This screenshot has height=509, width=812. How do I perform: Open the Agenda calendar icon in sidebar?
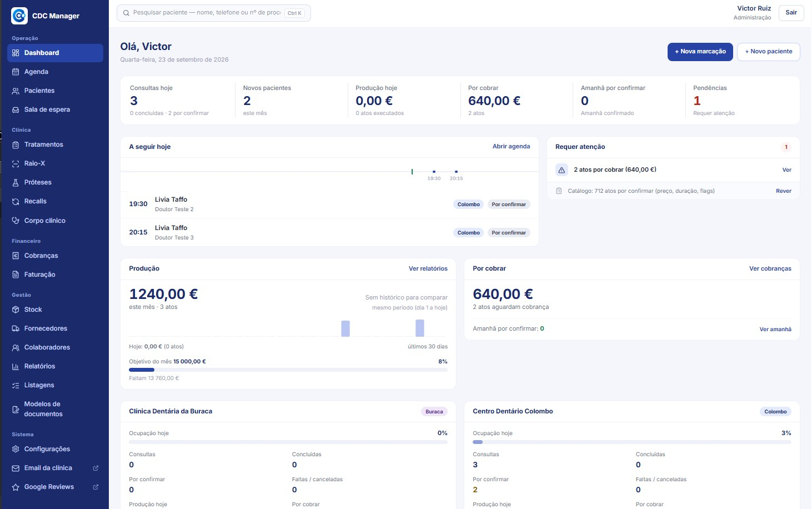[16, 72]
